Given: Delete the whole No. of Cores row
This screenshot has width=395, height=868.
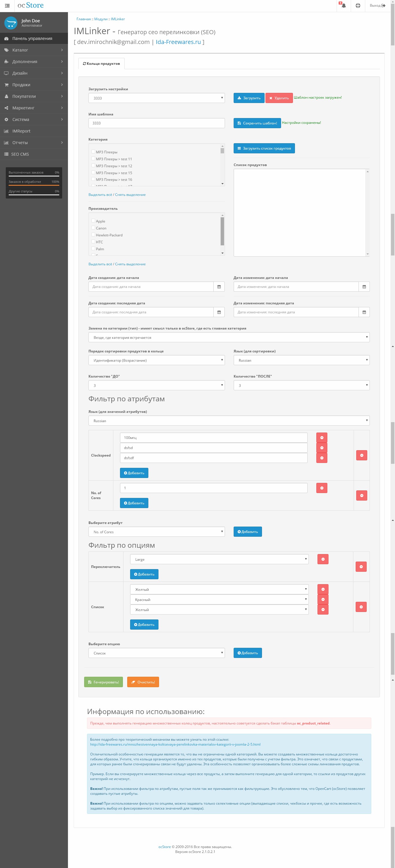Looking at the screenshot, I should [362, 495].
